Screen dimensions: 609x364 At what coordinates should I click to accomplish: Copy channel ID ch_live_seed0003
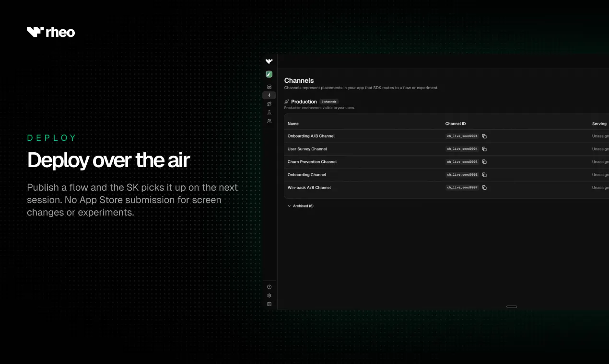[x=484, y=162]
